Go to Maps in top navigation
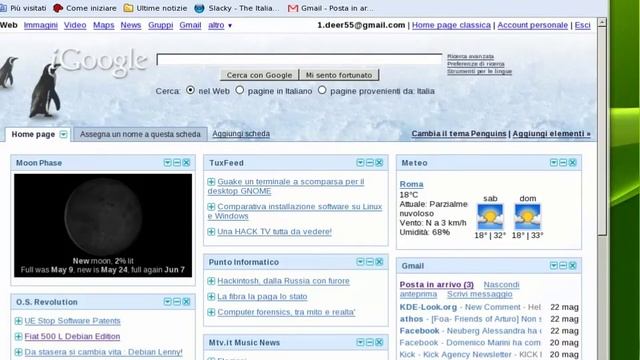 [x=104, y=25]
